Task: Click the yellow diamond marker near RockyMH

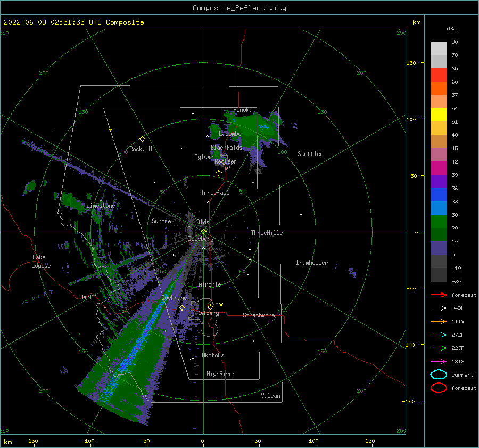Action: pyautogui.click(x=142, y=139)
